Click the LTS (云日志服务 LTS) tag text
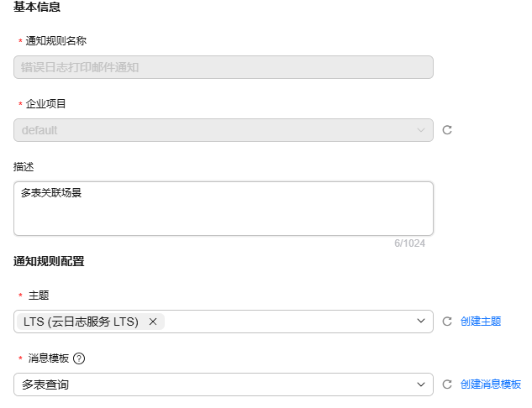Image resolution: width=532 pixels, height=408 pixels. point(81,322)
